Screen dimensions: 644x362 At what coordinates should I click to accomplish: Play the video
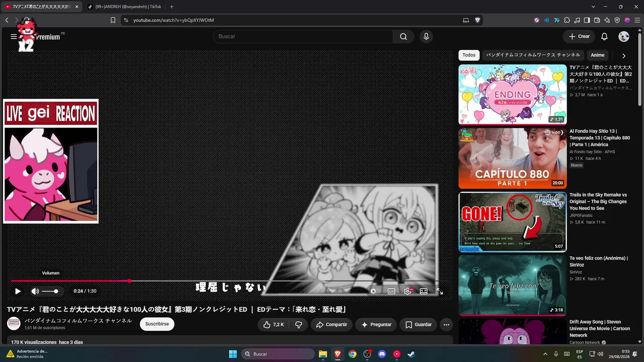pyautogui.click(x=18, y=291)
